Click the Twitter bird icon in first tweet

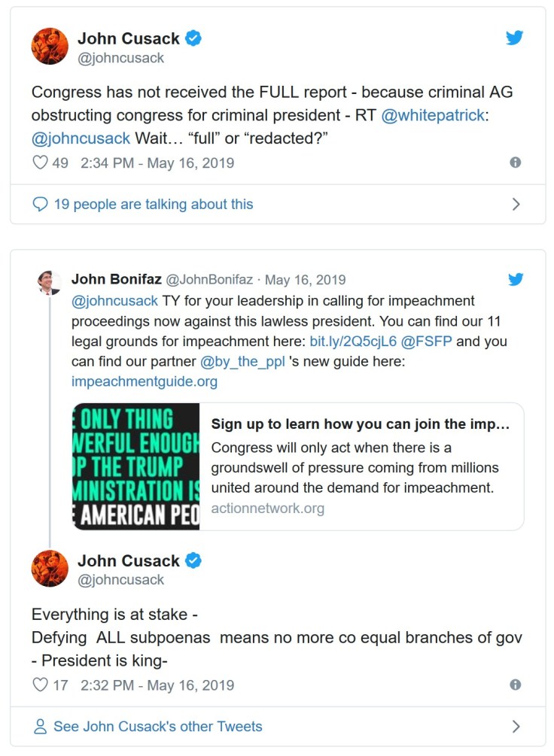[x=515, y=38]
